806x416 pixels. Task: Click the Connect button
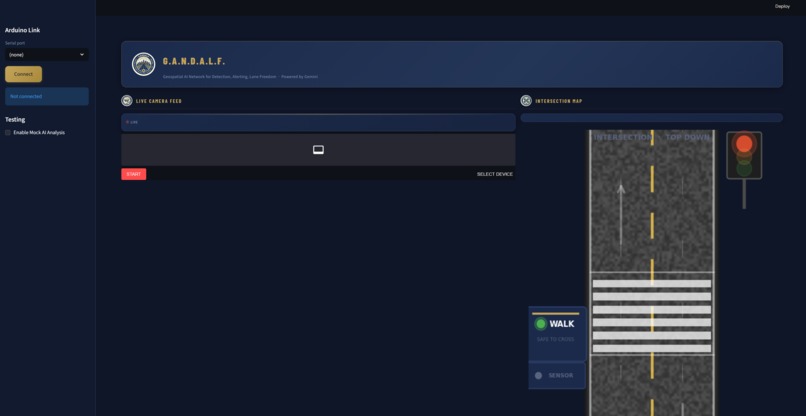point(23,74)
